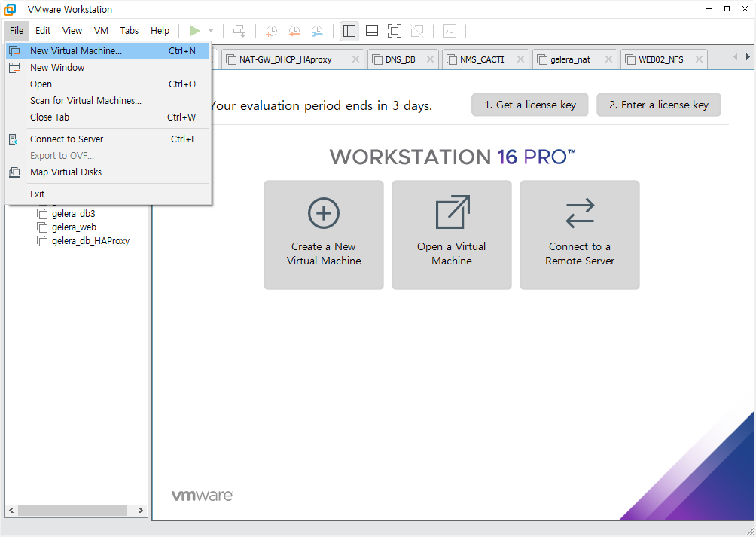Click the Unity mode toolbar icon
Image resolution: width=756 pixels, height=537 pixels.
417,31
